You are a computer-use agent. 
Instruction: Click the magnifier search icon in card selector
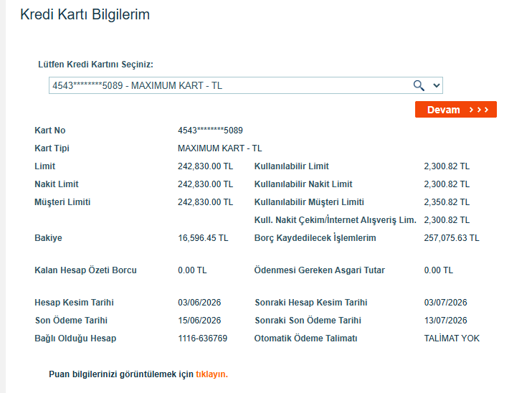point(419,85)
